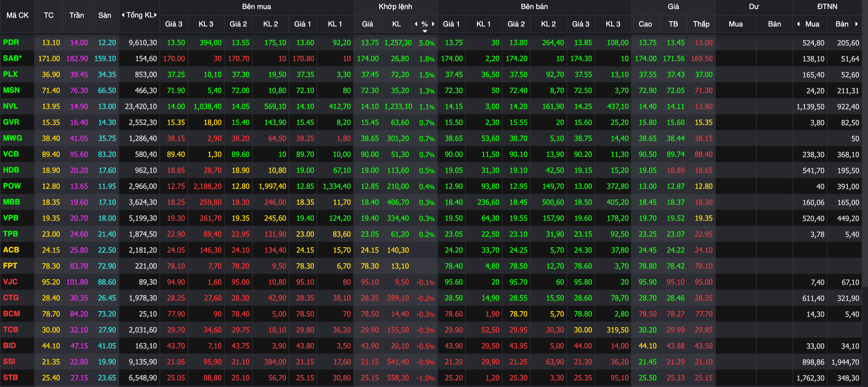The width and height of the screenshot is (868, 387).
Task: Open the SSI stock symbol
Action: point(9,361)
